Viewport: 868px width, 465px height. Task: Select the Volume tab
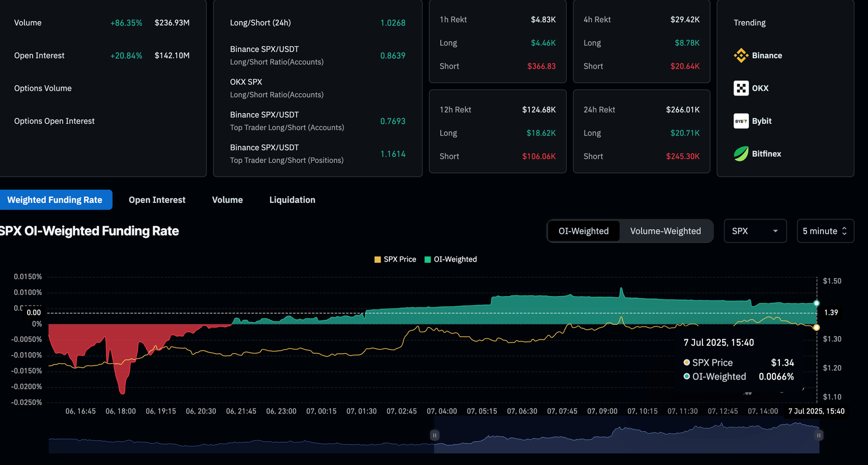[x=227, y=200]
